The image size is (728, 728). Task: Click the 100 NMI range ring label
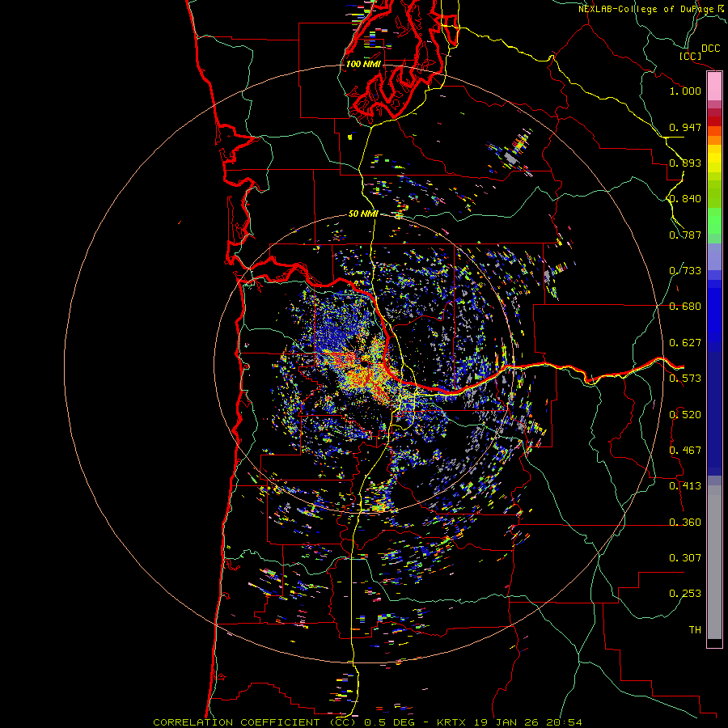pyautogui.click(x=363, y=64)
